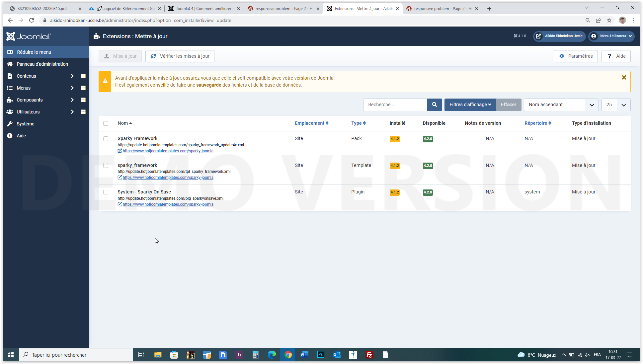Click browser back arrow
The height and width of the screenshot is (364, 643).
(x=10, y=20)
